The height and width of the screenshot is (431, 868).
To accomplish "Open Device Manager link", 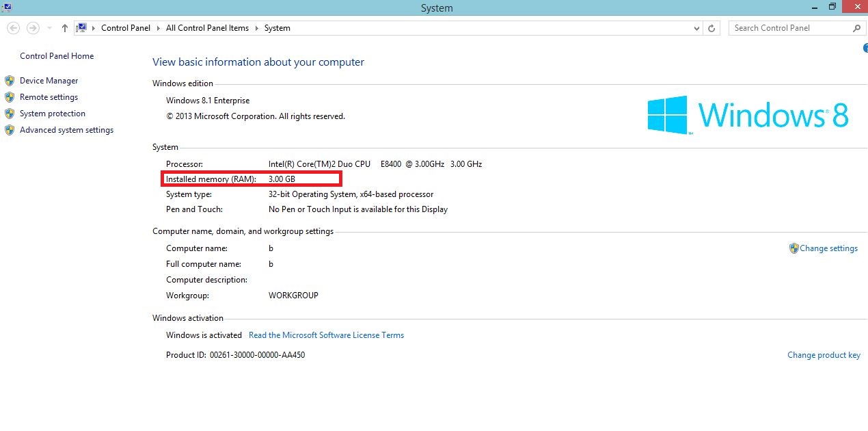I will pyautogui.click(x=49, y=81).
